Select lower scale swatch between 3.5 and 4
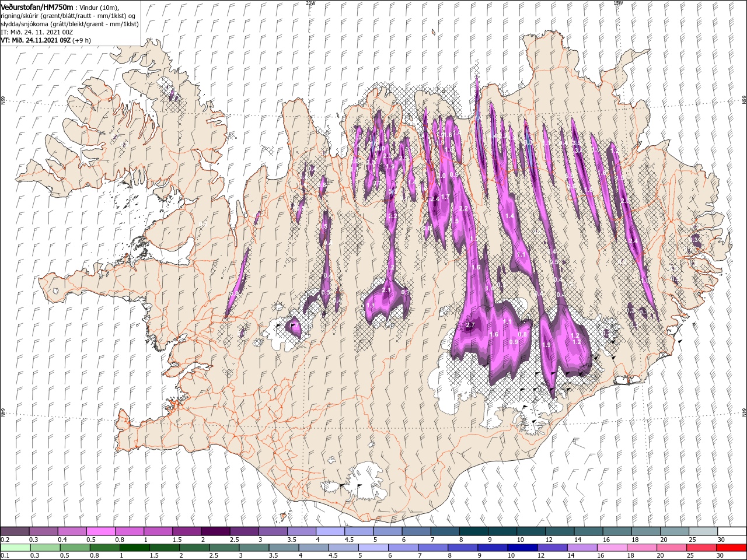 click(x=284, y=547)
